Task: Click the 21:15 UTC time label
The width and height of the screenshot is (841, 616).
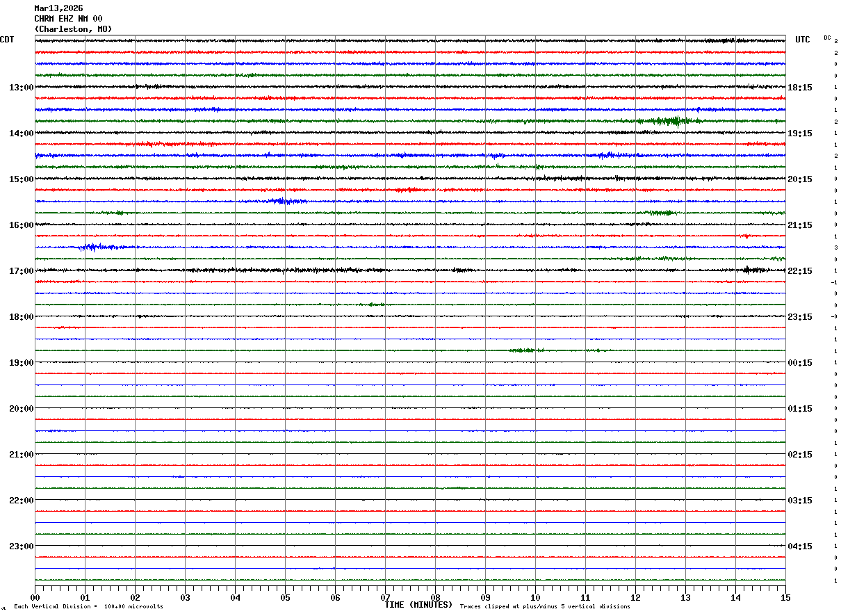Action: 800,225
